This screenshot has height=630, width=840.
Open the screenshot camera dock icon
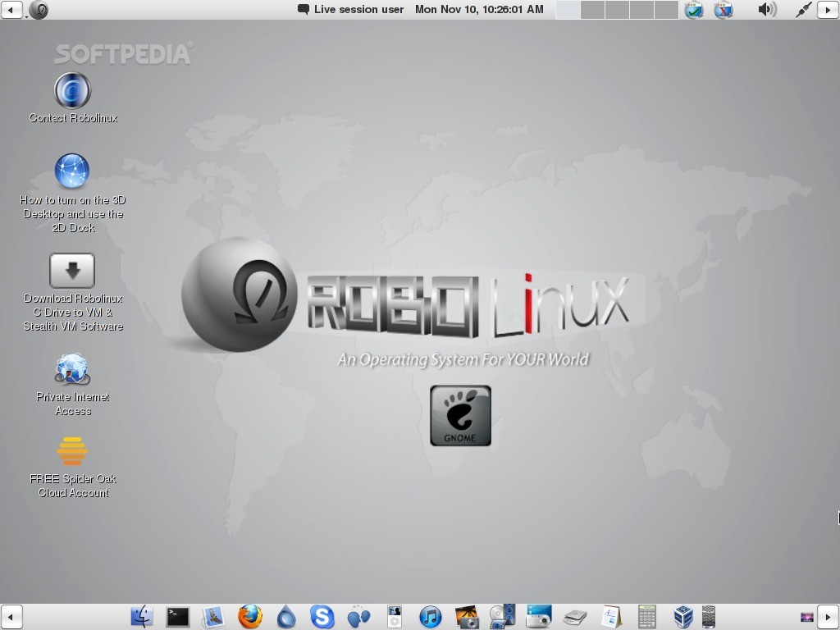pyautogui.click(x=538, y=617)
